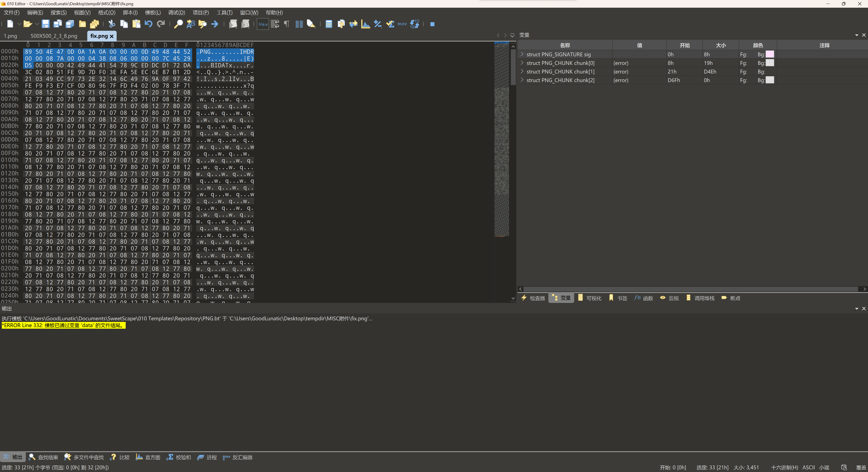The image size is (868, 472).
Task: Open Find in Files icon
Action: 203,24
